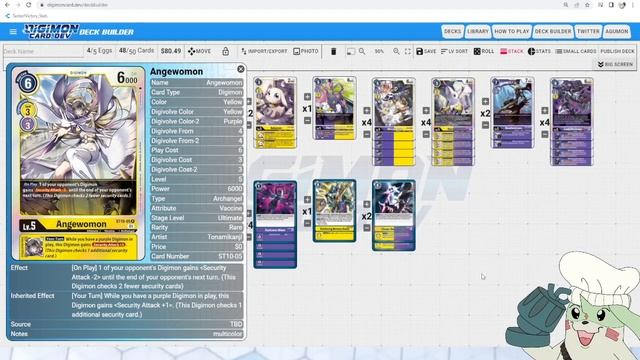640x360 pixels.
Task: Remove a copy from top-row x2 stack
Action: 485,125
